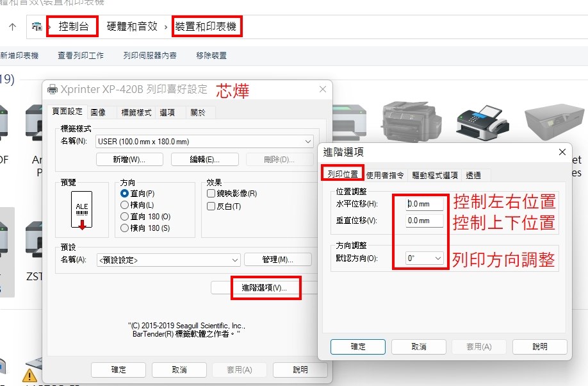Select the 橫向(L) orientation radio button
588x386 pixels.
[x=125, y=205]
